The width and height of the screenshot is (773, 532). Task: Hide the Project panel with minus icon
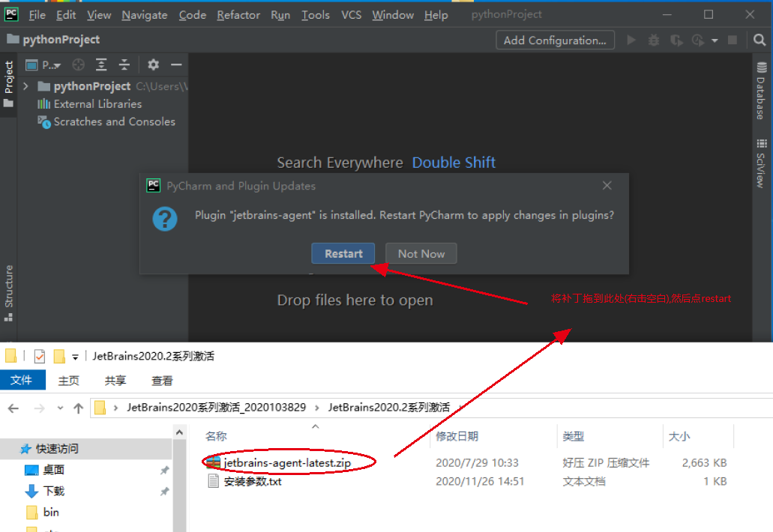tap(176, 64)
